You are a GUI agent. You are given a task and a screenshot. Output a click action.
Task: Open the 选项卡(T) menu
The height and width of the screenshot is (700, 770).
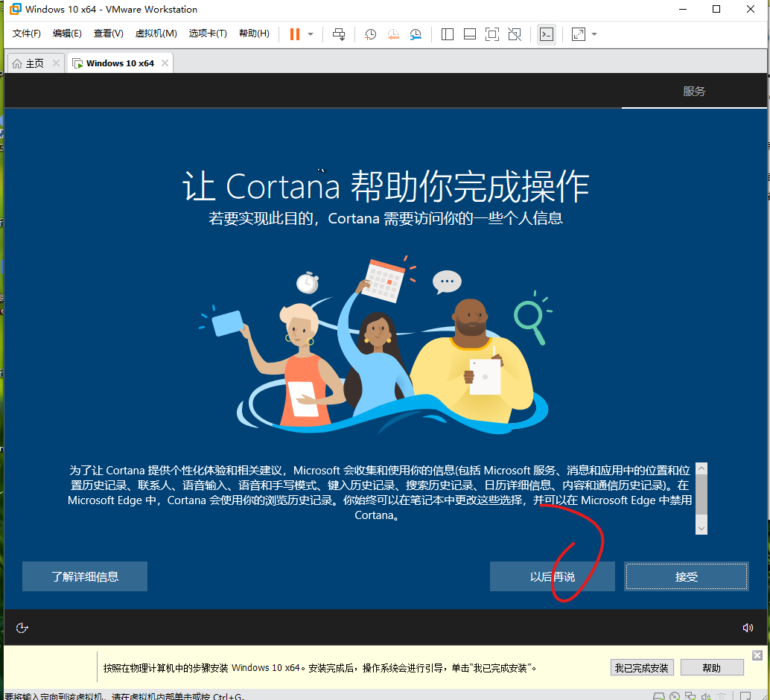click(208, 34)
